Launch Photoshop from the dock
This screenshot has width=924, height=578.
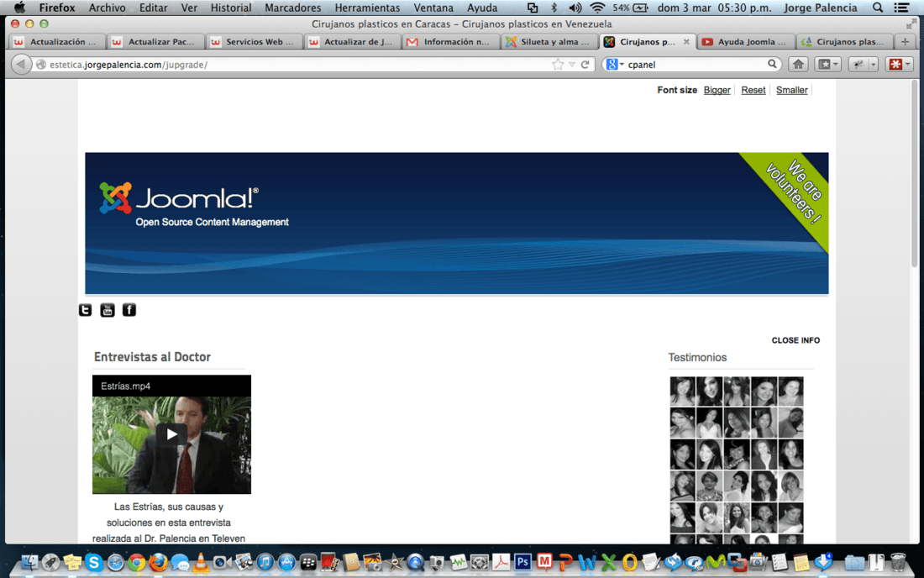pos(522,562)
